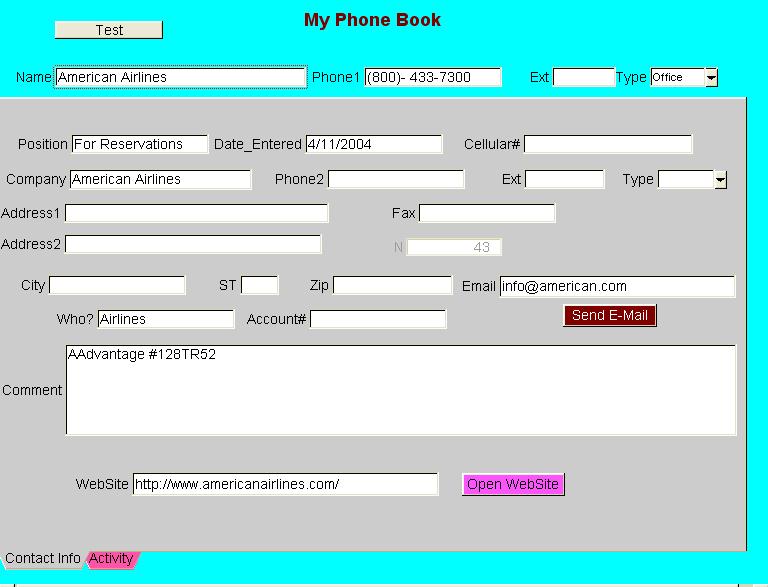Click the Position label
This screenshot has width=768, height=587.
[x=43, y=144]
